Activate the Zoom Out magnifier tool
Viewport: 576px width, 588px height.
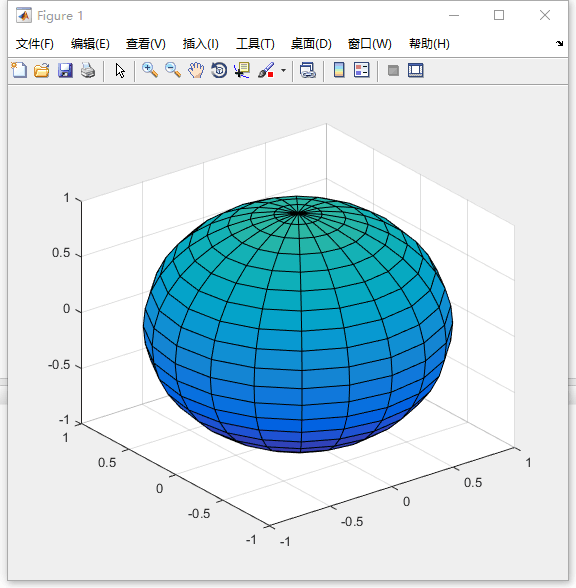click(x=173, y=70)
